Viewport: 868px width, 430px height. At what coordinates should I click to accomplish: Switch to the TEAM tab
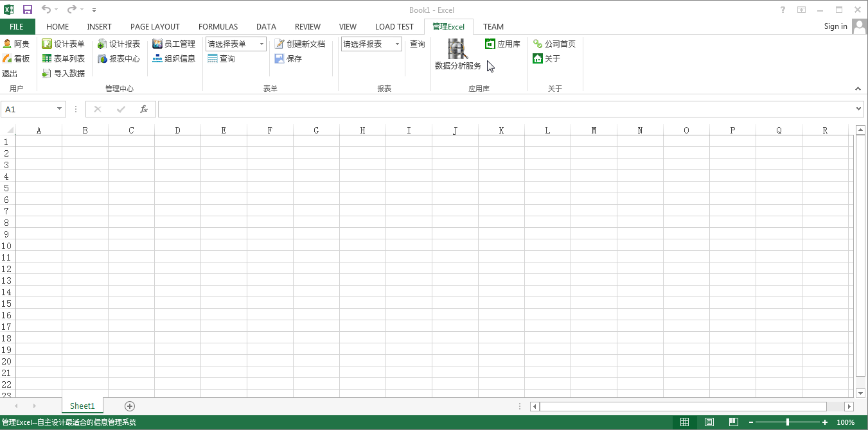coord(493,27)
